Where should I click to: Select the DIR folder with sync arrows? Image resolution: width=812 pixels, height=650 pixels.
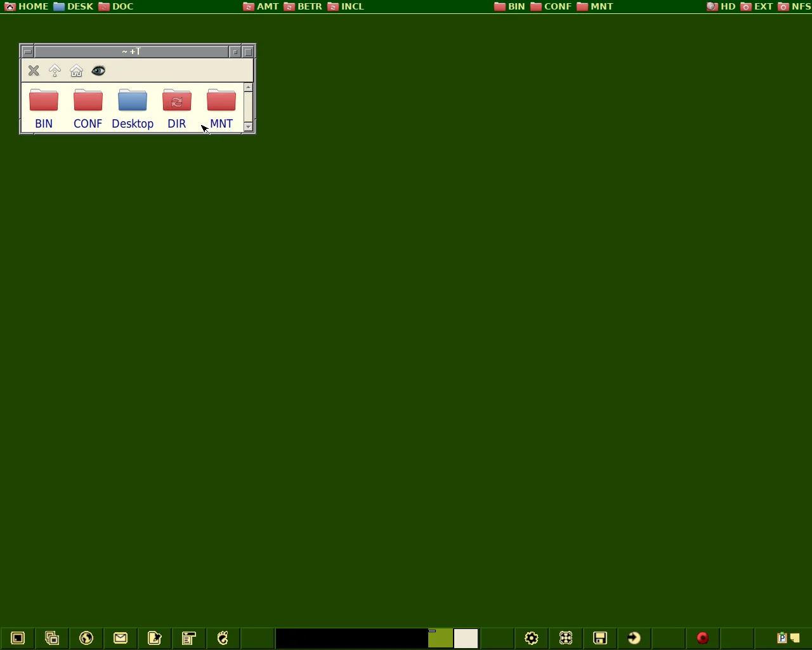tap(177, 109)
